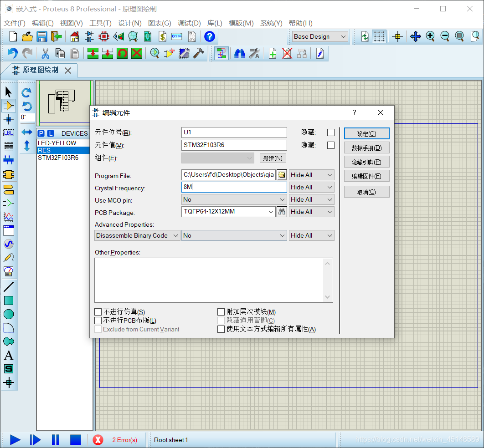This screenshot has width=484, height=448.
Task: Open PCB Layout chip icon in toolbar
Action: [104, 36]
